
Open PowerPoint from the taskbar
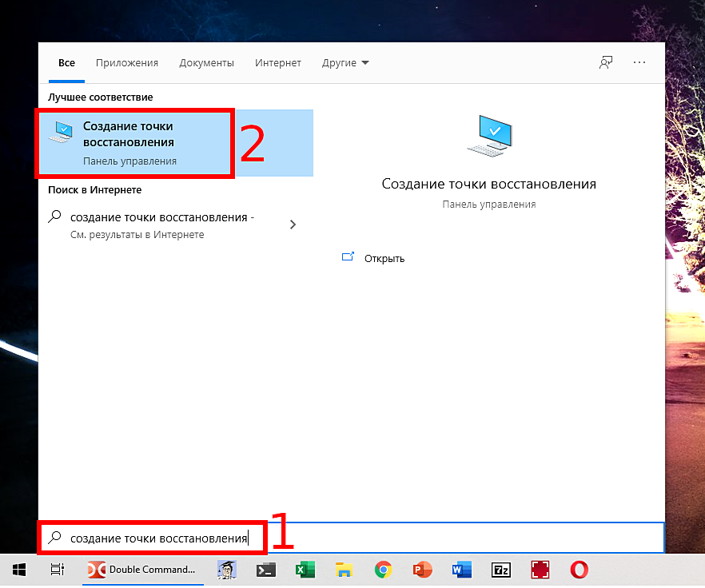click(x=422, y=570)
